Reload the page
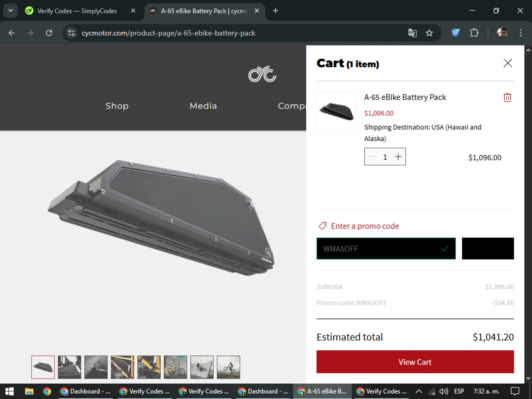 (x=49, y=33)
